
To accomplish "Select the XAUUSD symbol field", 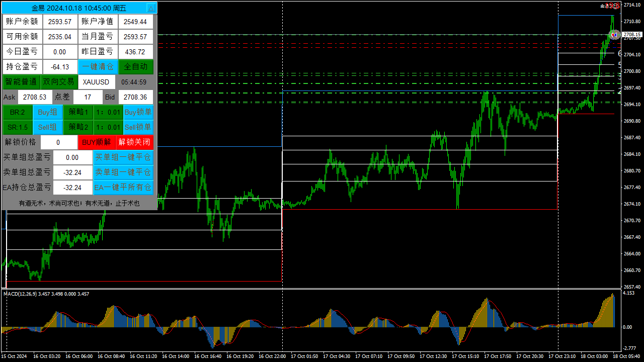I will (96, 81).
